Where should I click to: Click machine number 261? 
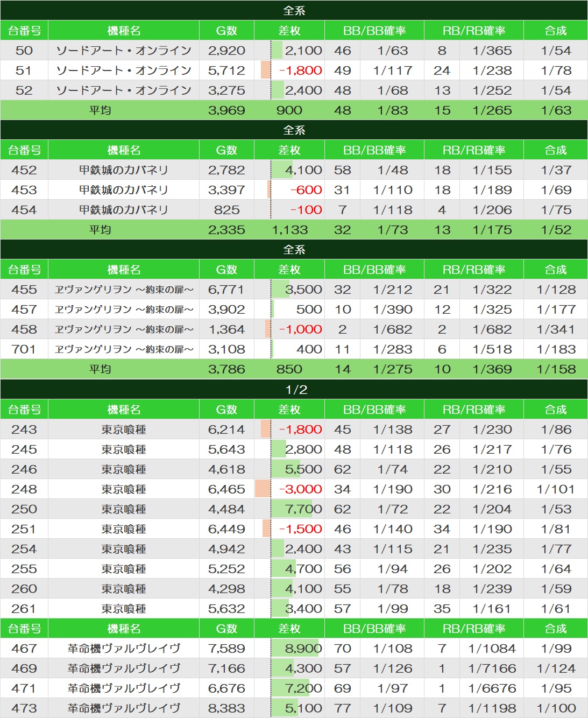pos(24,609)
